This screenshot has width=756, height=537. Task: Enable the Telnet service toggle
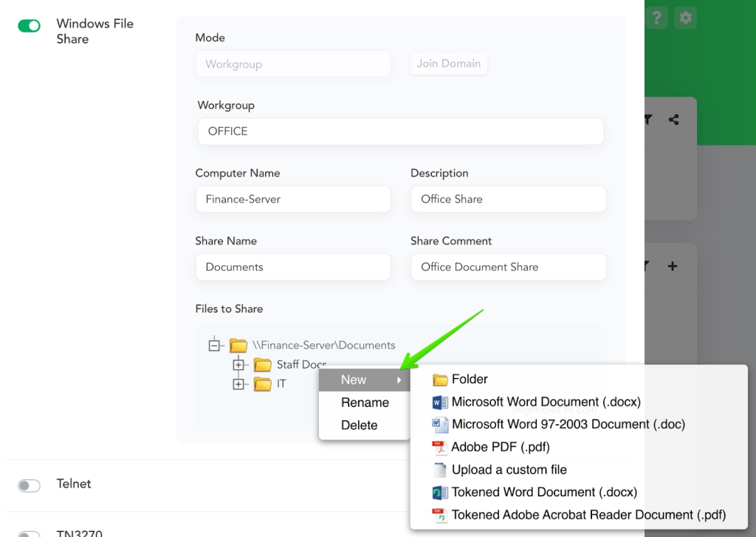point(30,485)
